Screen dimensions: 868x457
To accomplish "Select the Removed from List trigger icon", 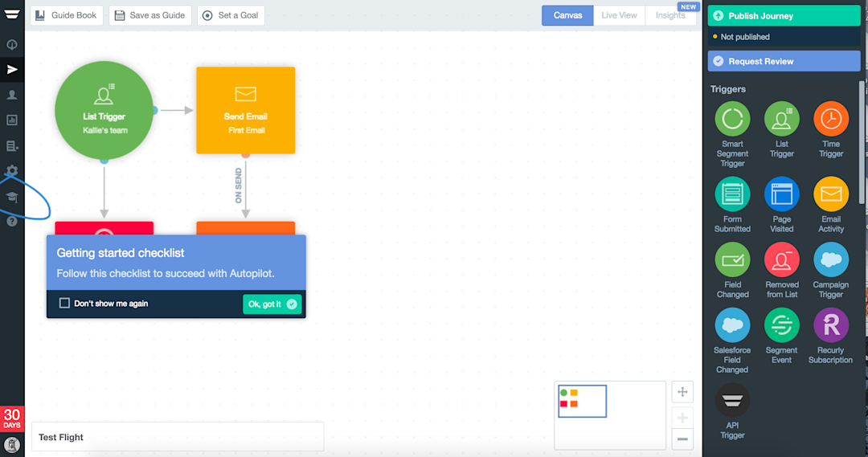I will pos(782,260).
